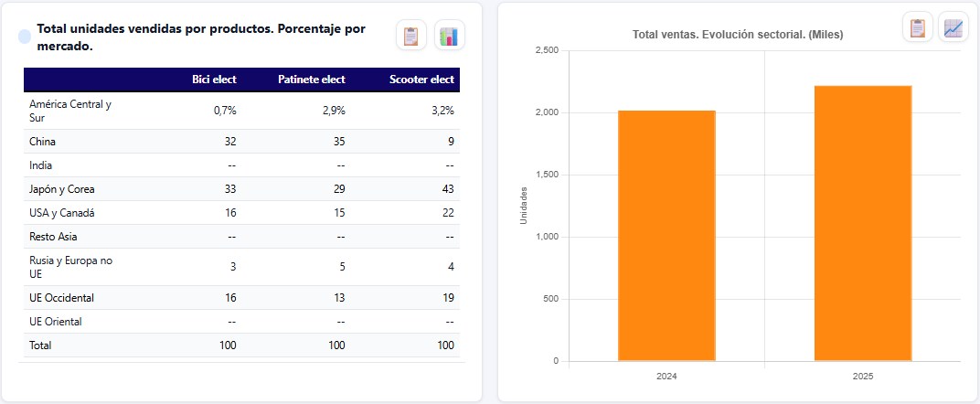Select the 2,9% Patinete elect cell
The width and height of the screenshot is (980, 404).
(x=334, y=111)
